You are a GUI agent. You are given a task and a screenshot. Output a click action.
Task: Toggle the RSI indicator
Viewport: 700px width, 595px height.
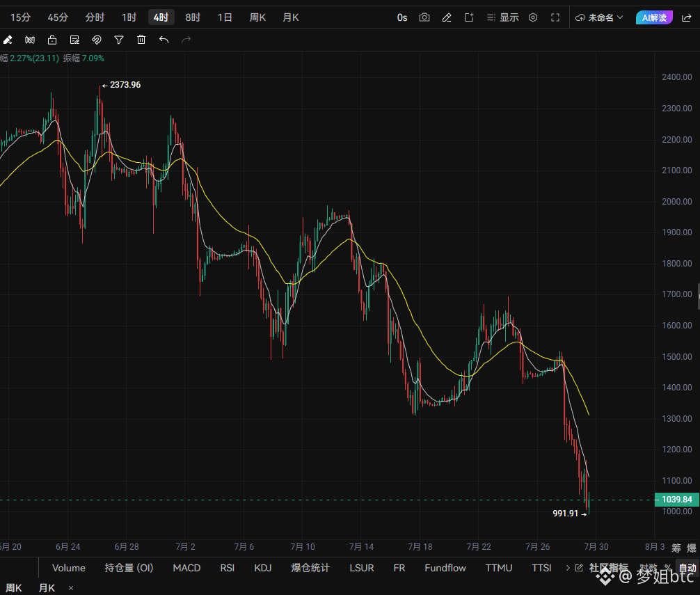click(x=228, y=568)
